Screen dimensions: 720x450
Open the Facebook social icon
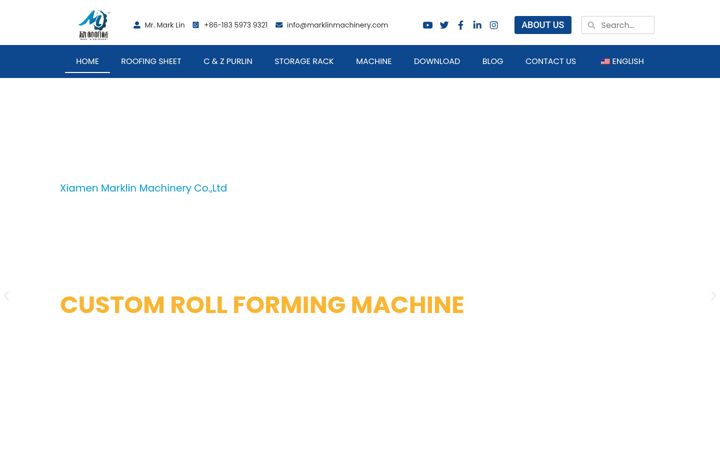[x=461, y=25]
